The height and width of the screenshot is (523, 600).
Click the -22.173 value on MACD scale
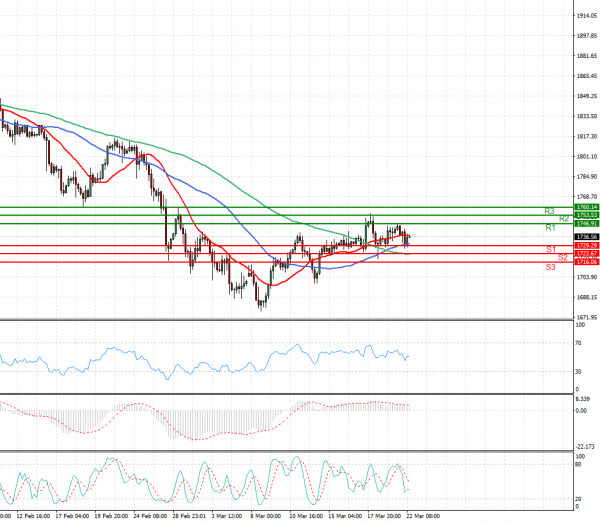[x=585, y=446]
